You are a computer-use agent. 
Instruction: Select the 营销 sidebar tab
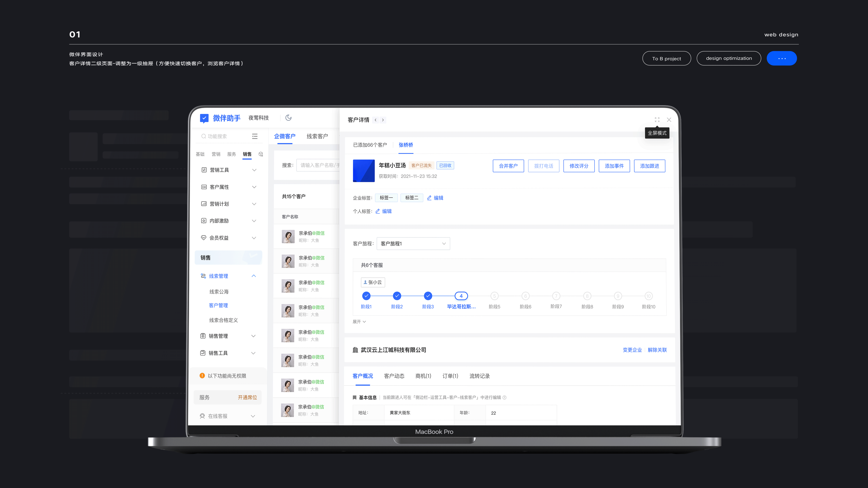pyautogui.click(x=216, y=154)
